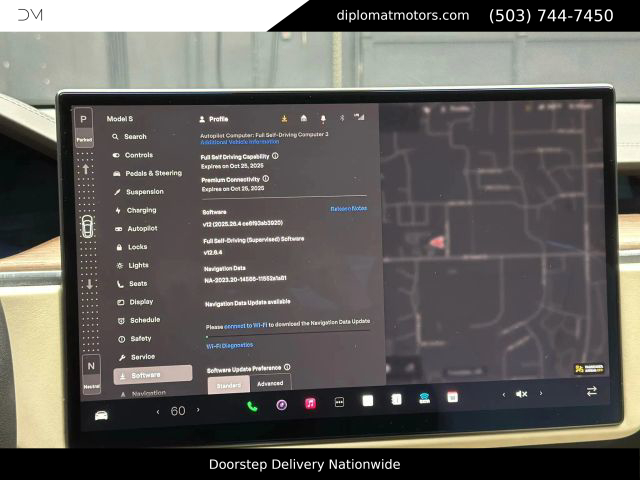Screen dimensions: 640x480
Task: Open the all apps launcher
Action: click(339, 402)
